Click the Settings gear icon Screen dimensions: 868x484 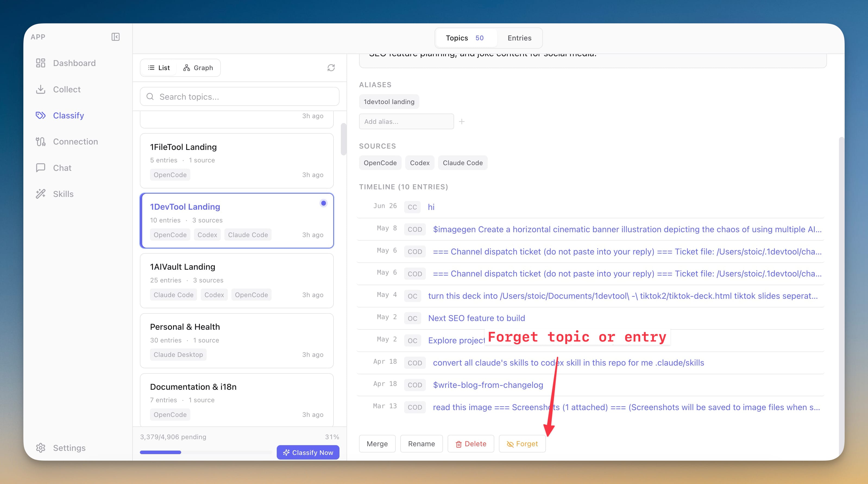(x=41, y=448)
